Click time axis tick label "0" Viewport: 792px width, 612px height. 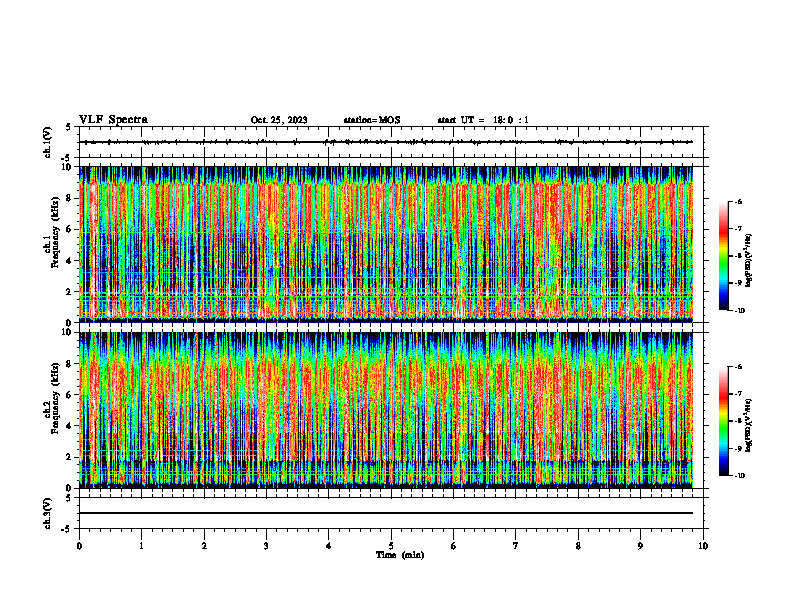(x=79, y=546)
